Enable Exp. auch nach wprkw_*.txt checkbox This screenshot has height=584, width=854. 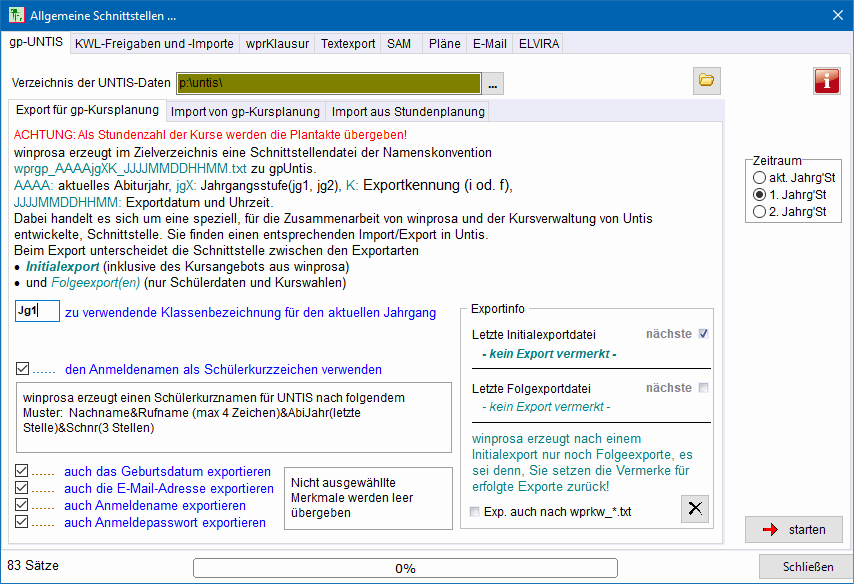tap(475, 512)
